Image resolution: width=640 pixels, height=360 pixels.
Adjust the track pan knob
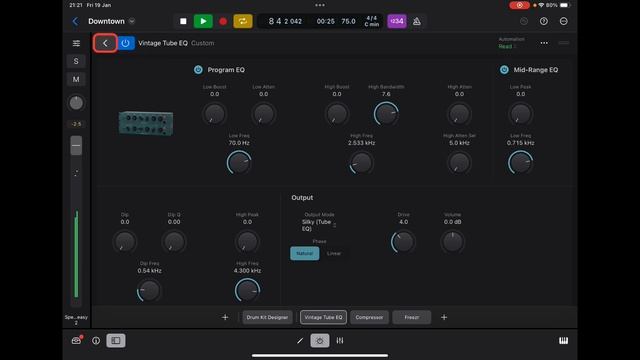click(x=76, y=103)
